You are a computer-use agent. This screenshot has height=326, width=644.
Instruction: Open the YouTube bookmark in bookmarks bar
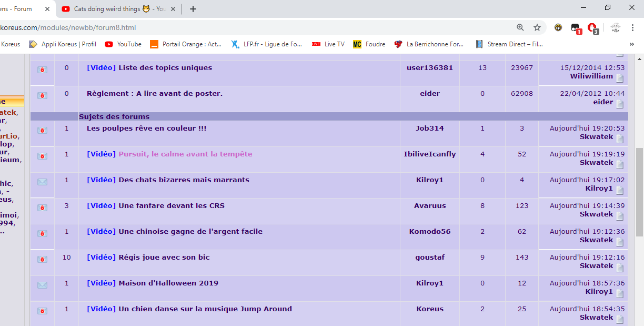coord(123,44)
